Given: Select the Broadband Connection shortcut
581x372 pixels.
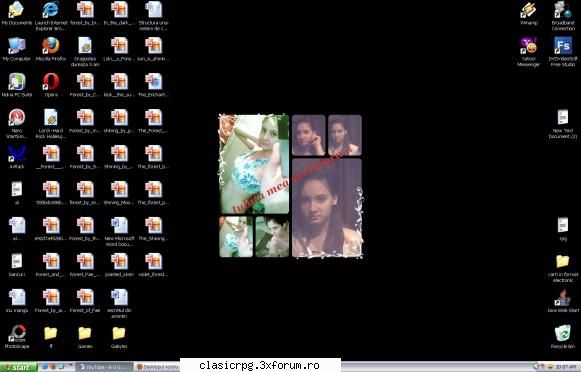Looking at the screenshot, I should point(563,16).
